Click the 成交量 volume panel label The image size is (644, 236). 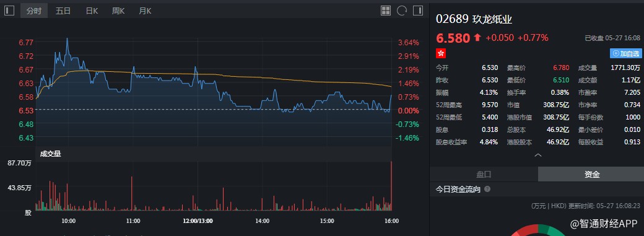click(x=51, y=154)
